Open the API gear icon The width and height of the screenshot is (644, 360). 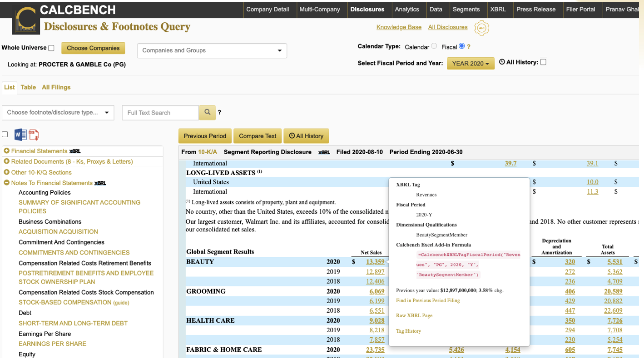[481, 28]
